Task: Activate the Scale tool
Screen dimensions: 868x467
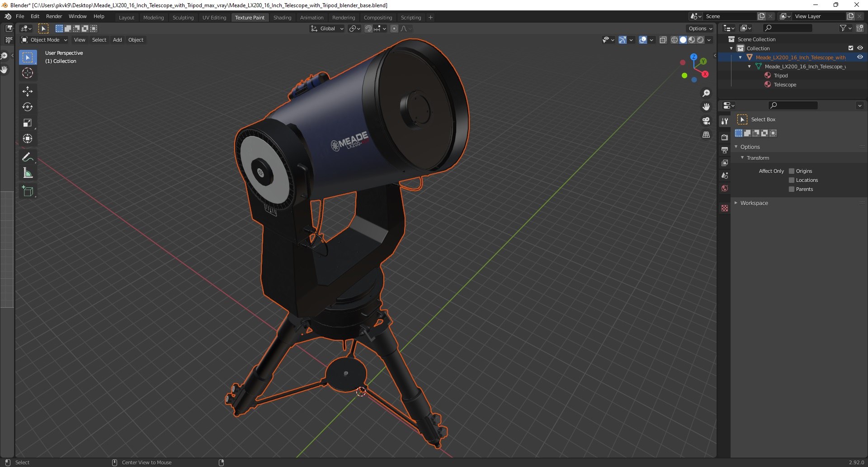Action: [x=28, y=123]
